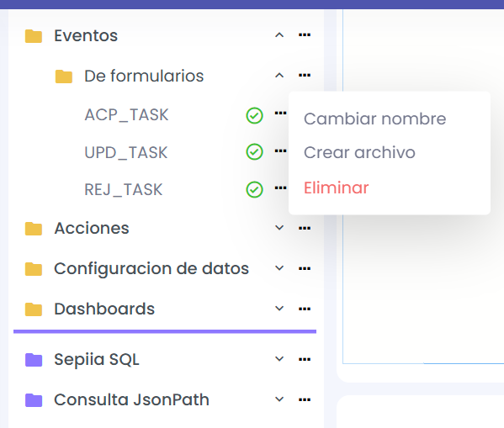Open the REJ_TASK three-dot options

[280, 188]
